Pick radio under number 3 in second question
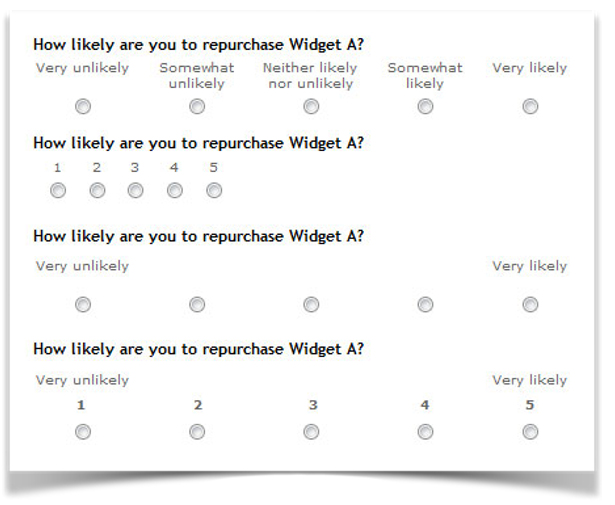 click(x=135, y=191)
